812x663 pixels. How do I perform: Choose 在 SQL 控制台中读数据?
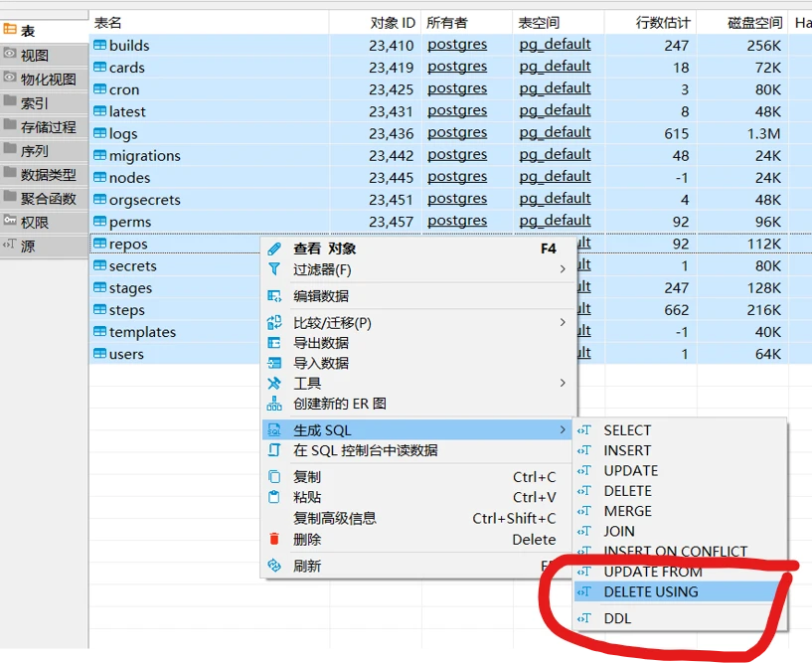pyautogui.click(x=418, y=450)
